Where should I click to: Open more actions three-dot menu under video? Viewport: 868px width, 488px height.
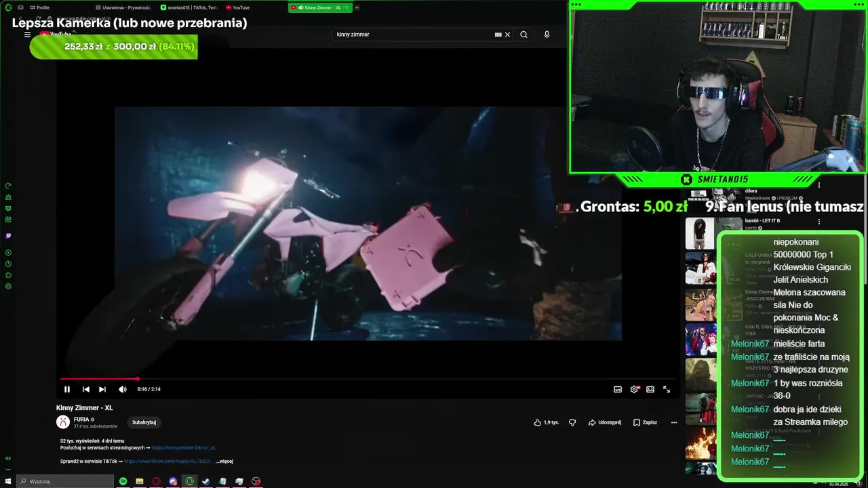click(x=674, y=422)
